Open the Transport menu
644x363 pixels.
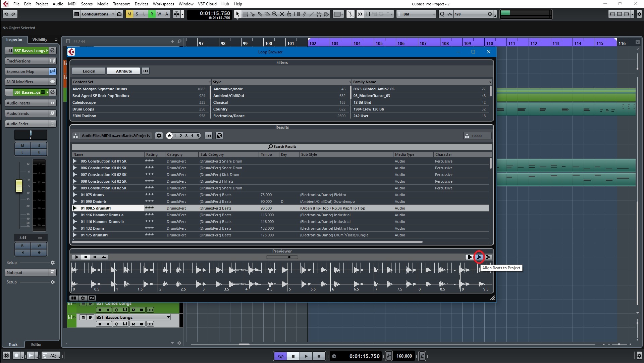(121, 4)
